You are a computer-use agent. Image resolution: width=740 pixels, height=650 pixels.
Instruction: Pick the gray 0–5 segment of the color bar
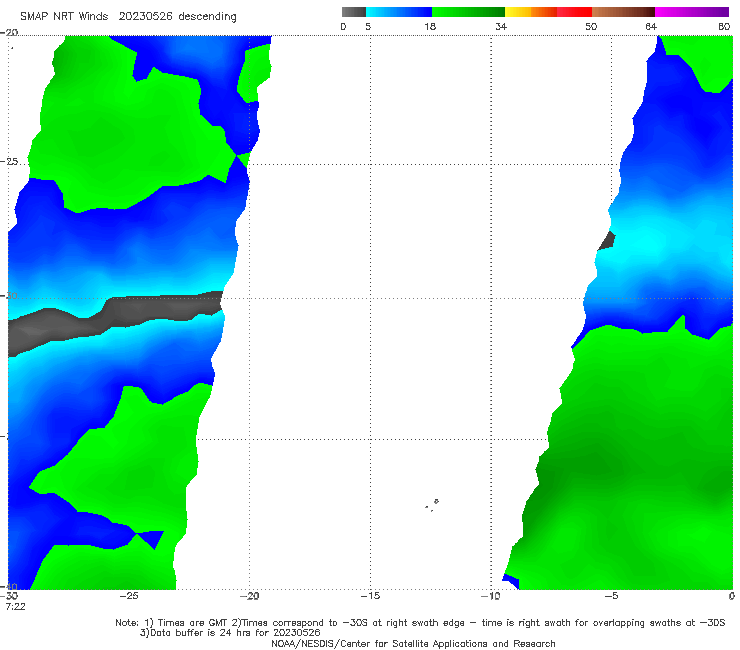(x=354, y=12)
